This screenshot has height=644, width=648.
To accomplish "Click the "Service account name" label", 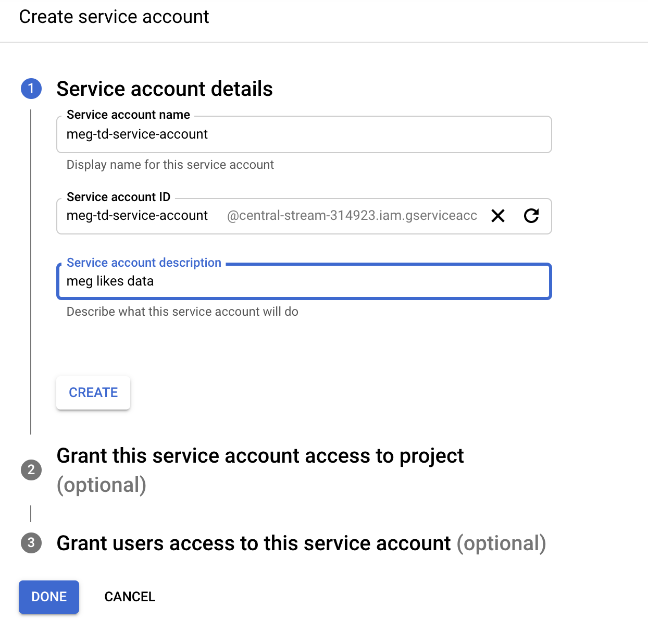I will click(x=128, y=115).
